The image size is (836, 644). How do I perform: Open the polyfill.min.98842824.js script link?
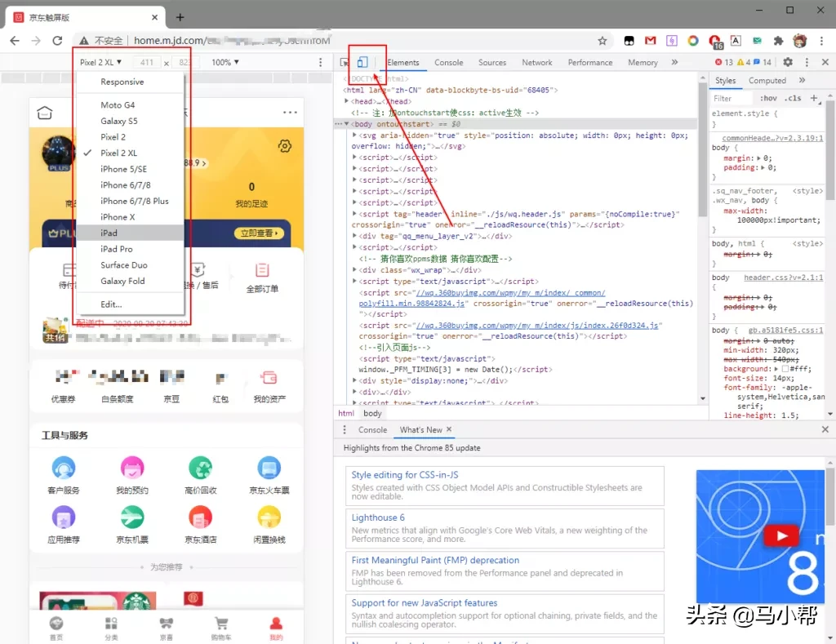point(411,304)
